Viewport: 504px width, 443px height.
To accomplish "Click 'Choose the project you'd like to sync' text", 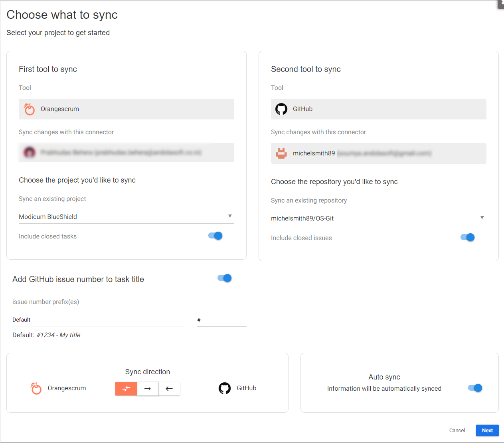I will click(77, 180).
